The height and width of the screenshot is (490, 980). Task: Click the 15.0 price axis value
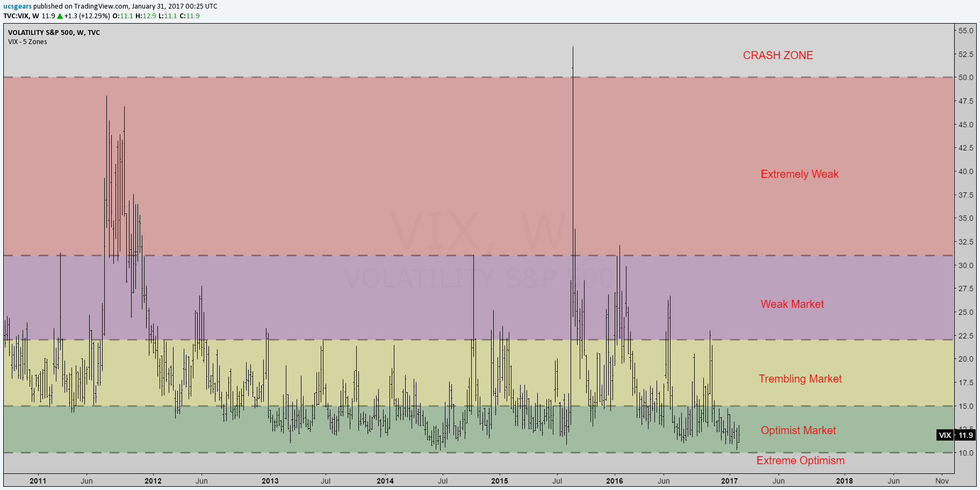click(x=965, y=406)
